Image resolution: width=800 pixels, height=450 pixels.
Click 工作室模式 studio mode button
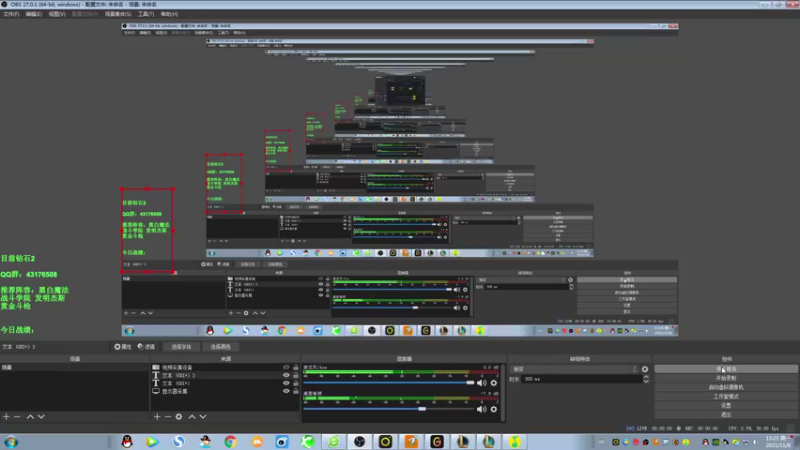point(726,396)
